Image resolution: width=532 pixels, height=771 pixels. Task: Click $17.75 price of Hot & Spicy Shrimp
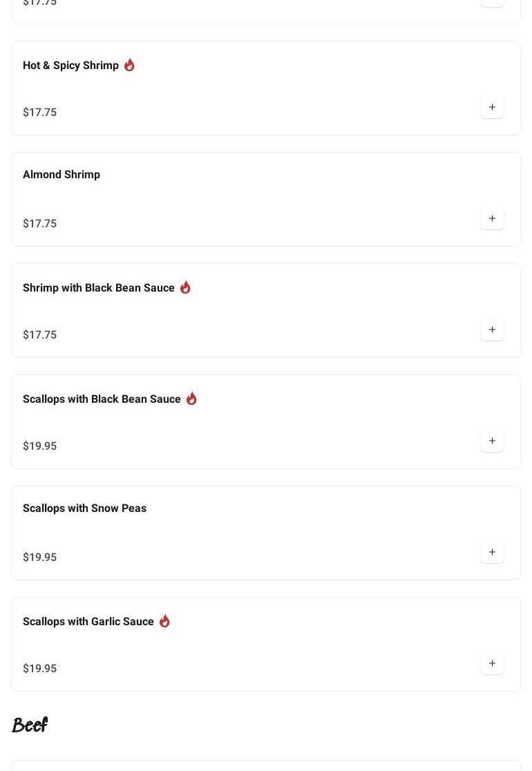(x=39, y=113)
